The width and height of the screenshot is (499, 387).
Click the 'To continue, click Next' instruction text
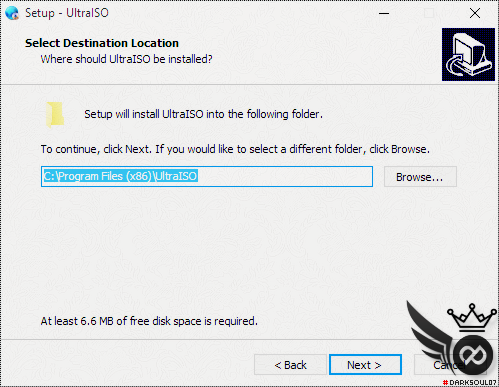(235, 149)
